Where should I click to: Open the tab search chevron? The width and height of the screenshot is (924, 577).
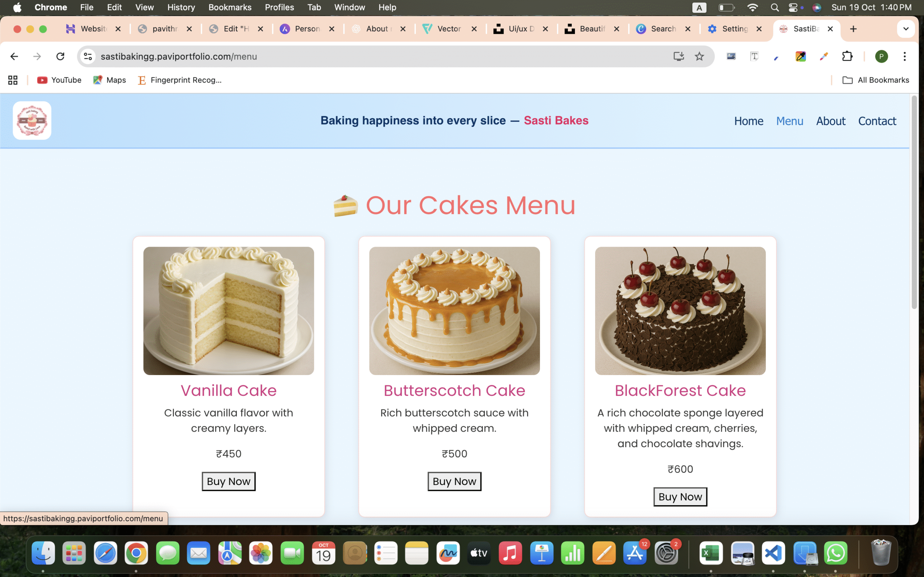906,28
